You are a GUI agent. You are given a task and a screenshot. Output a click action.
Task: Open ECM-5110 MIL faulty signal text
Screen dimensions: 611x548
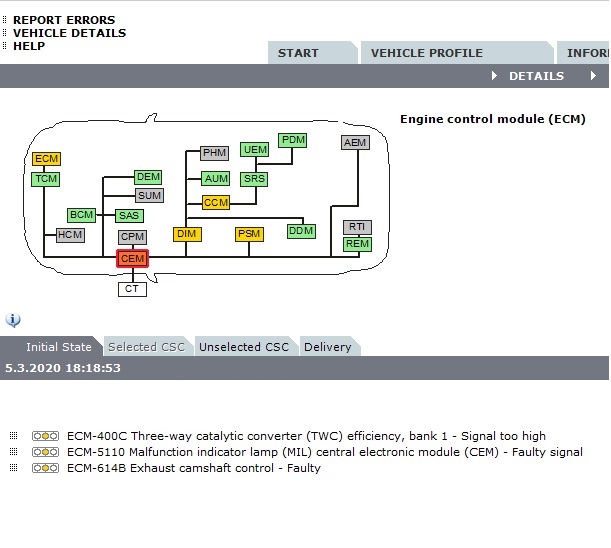click(325, 452)
